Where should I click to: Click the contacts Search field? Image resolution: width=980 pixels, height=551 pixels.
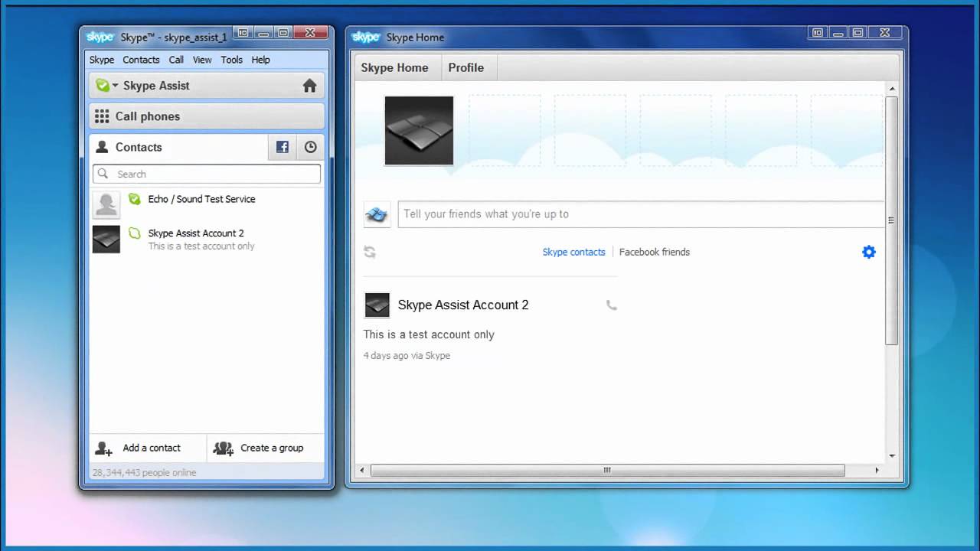click(214, 174)
